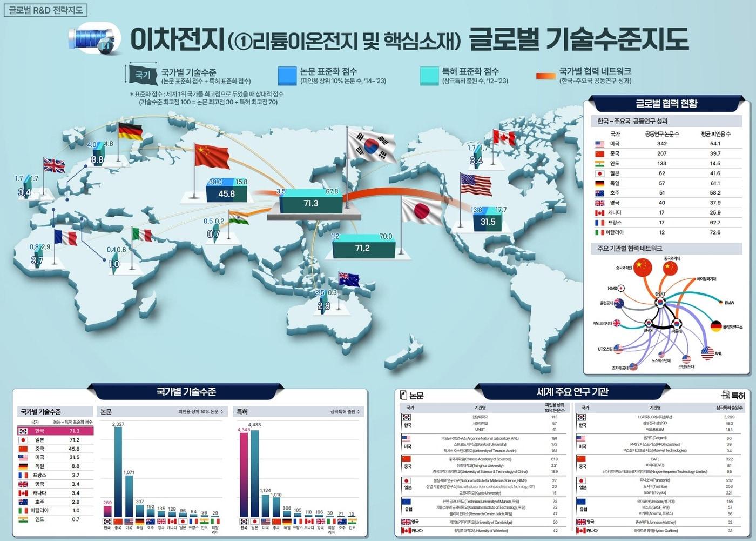756x541 pixels.
Task: Click the cyan 특허 표준화 점수 legend swatch
Action: pos(429,76)
